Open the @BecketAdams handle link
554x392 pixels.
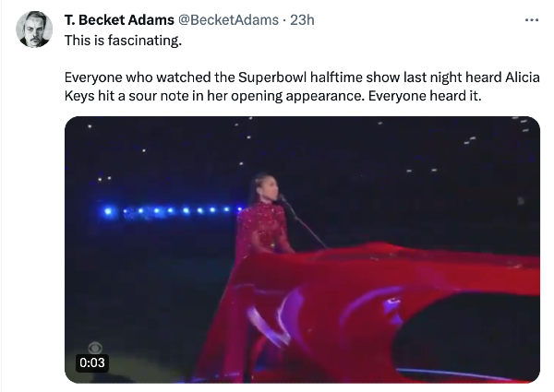coord(228,20)
